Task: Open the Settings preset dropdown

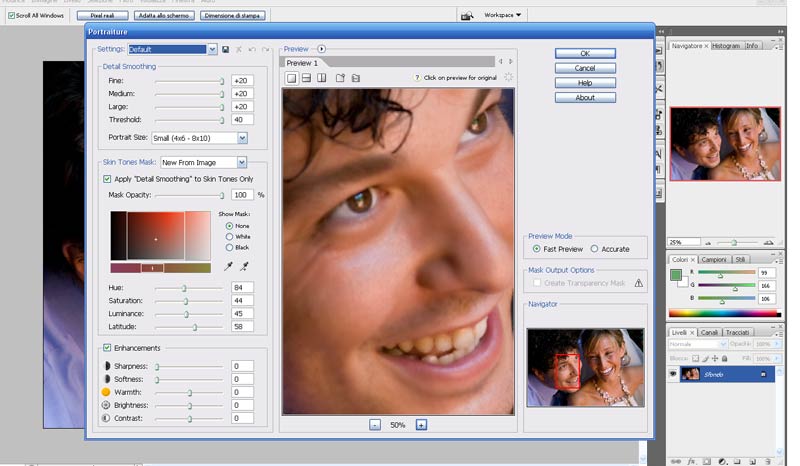Action: tap(212, 50)
